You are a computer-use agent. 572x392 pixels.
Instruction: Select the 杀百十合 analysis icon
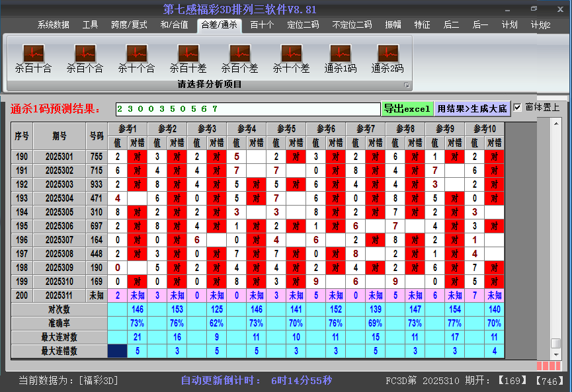[32, 56]
